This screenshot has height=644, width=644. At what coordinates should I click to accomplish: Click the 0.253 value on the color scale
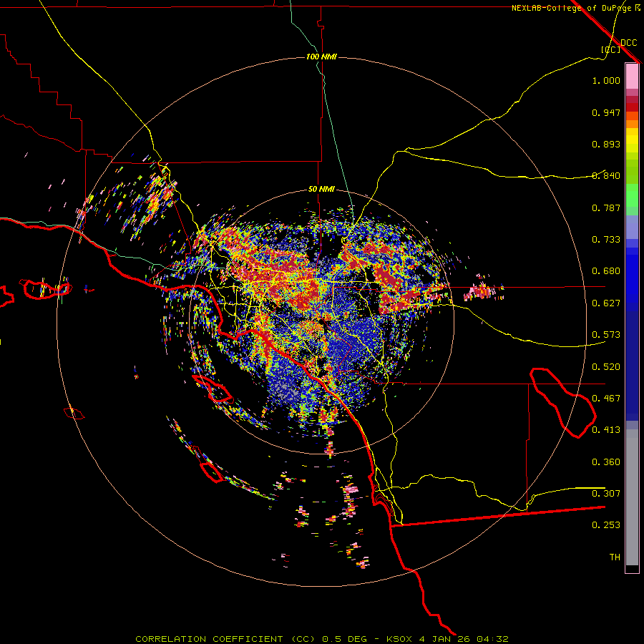606,525
